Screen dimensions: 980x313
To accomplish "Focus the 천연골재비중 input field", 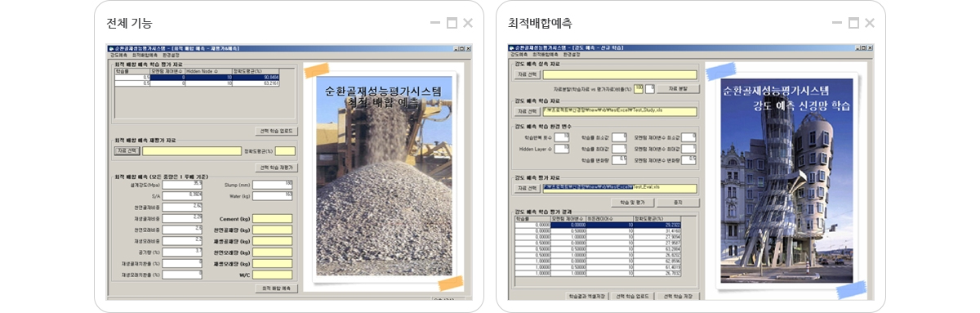I will [x=182, y=207].
